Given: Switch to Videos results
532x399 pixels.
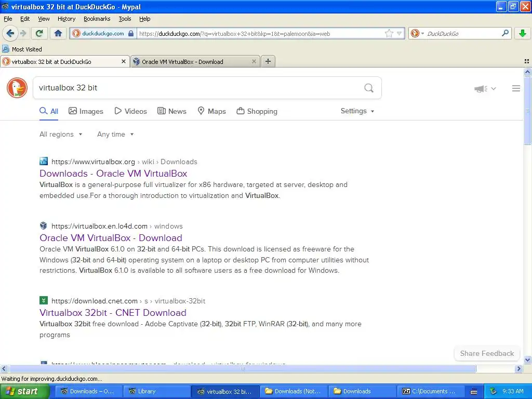Looking at the screenshot, I should (x=130, y=111).
